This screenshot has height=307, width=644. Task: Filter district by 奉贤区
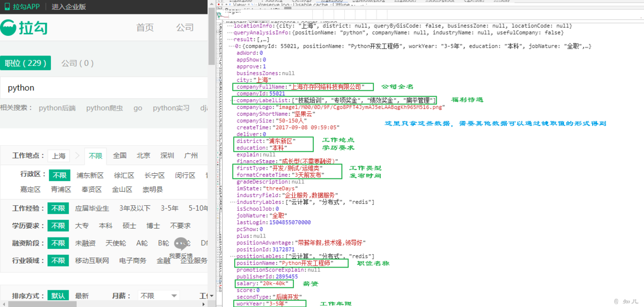coord(92,189)
